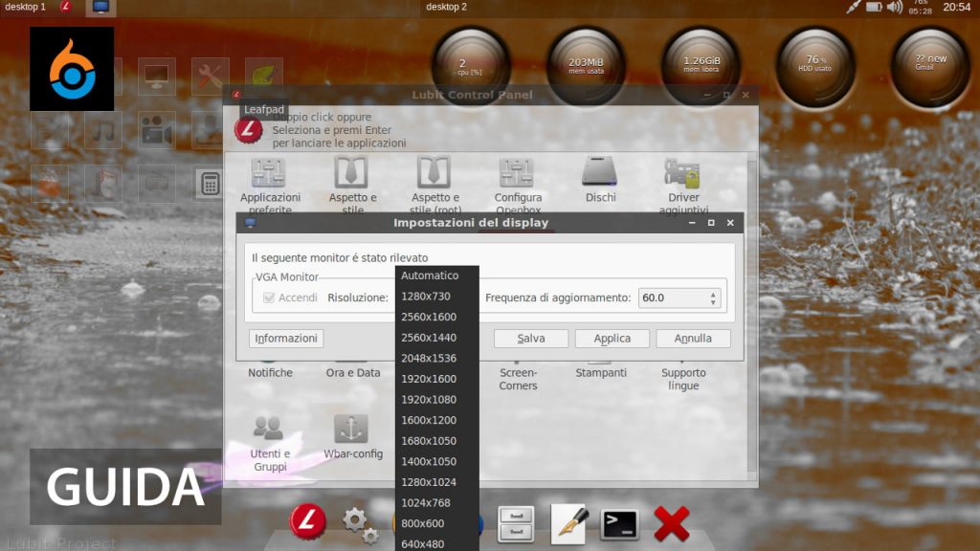Launch Driver aggiuntivi from control panel
The width and height of the screenshot is (980, 551).
click(x=682, y=173)
